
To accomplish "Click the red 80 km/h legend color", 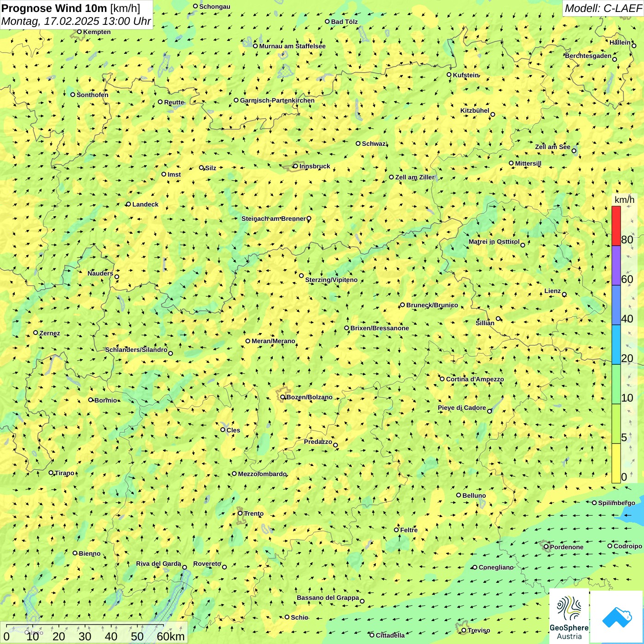I will click(x=616, y=226).
